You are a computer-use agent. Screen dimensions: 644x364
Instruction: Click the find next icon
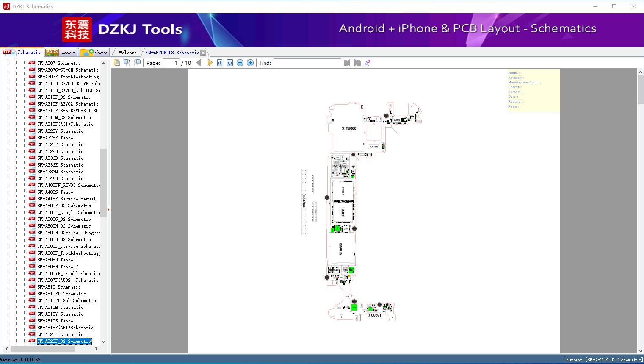[357, 63]
